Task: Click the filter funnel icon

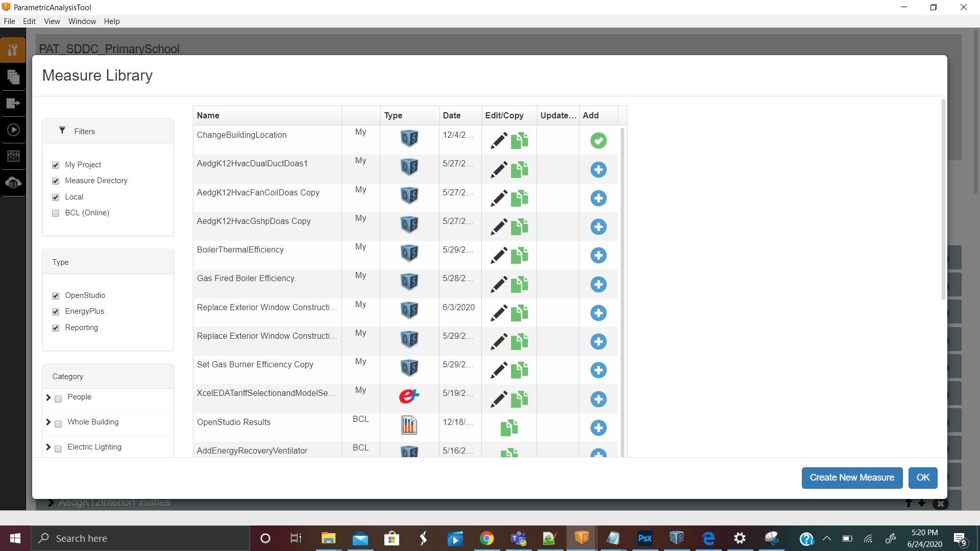Action: coord(62,131)
